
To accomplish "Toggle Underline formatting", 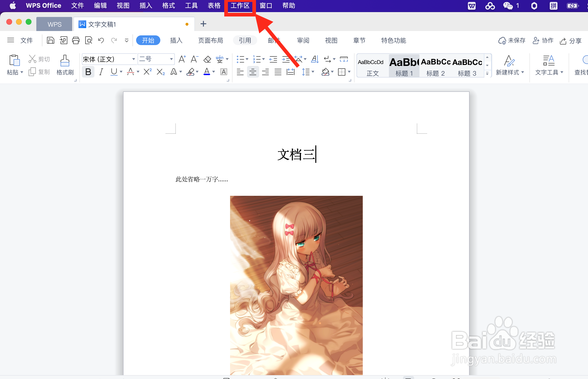I will click(114, 72).
